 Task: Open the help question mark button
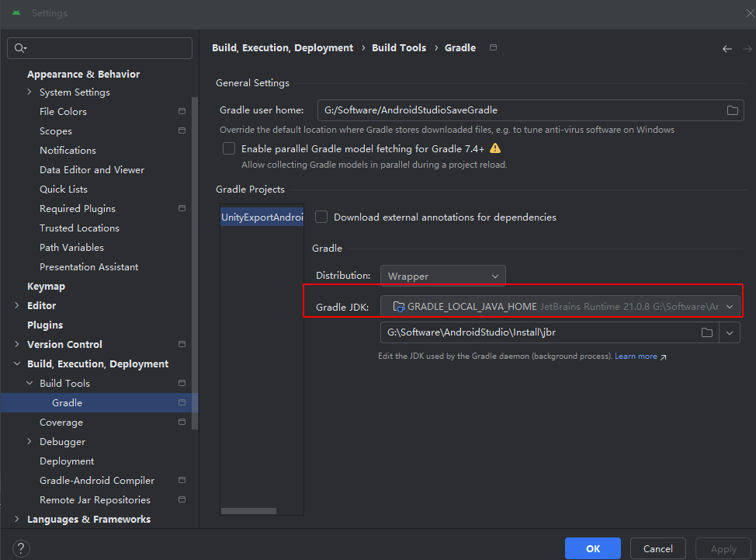[x=21, y=548]
